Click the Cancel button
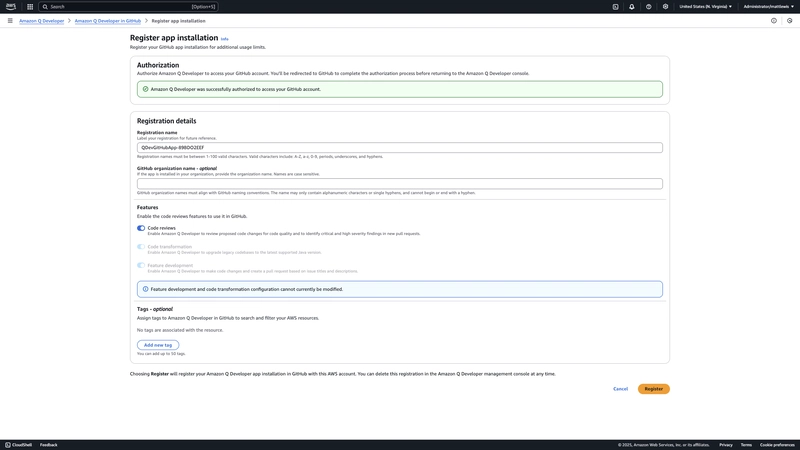Viewport: 800px width, 450px height. [620, 389]
